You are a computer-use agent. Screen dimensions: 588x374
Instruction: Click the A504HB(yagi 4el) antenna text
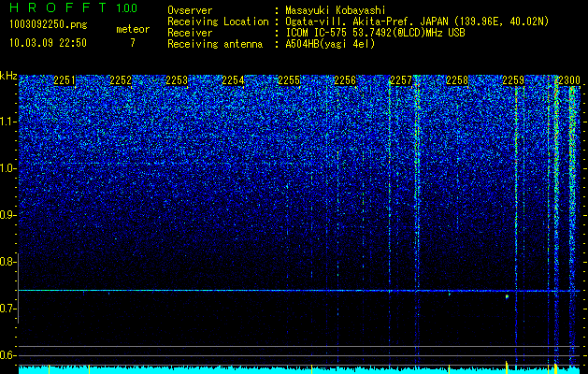tap(330, 44)
